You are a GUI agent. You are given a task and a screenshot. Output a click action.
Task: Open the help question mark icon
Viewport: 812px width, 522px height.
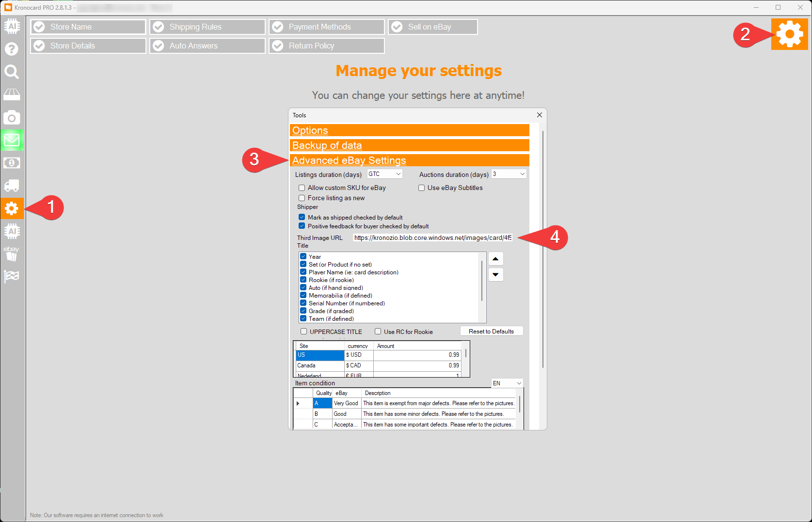point(12,49)
